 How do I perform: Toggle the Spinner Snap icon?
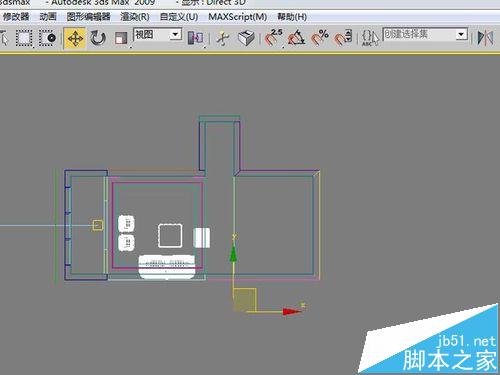pos(343,38)
